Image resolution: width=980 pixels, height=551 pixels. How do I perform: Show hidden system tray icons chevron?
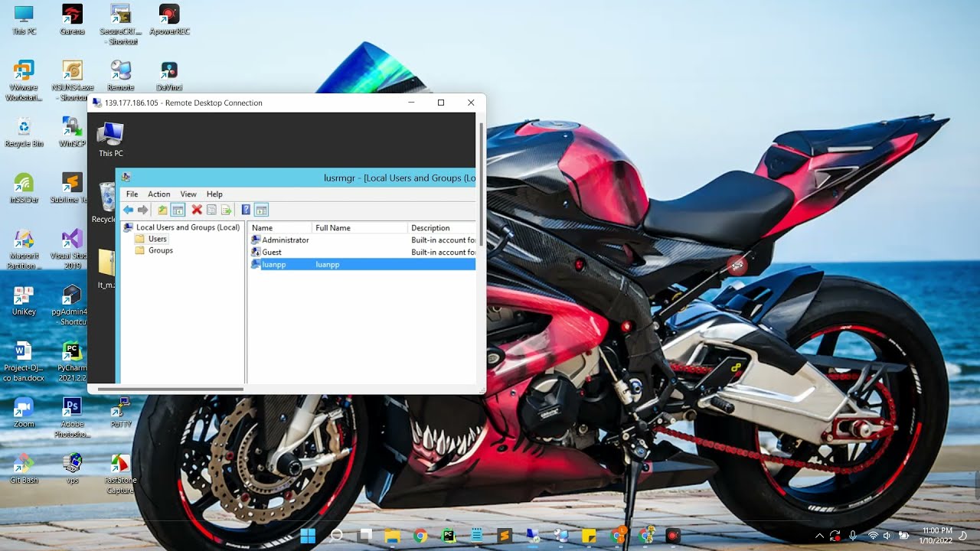click(819, 536)
